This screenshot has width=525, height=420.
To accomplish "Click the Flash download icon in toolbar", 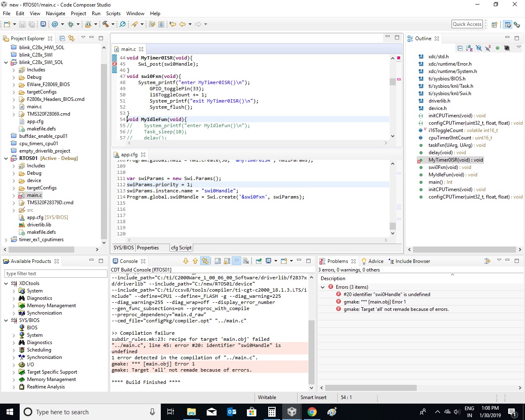I will point(88,24).
